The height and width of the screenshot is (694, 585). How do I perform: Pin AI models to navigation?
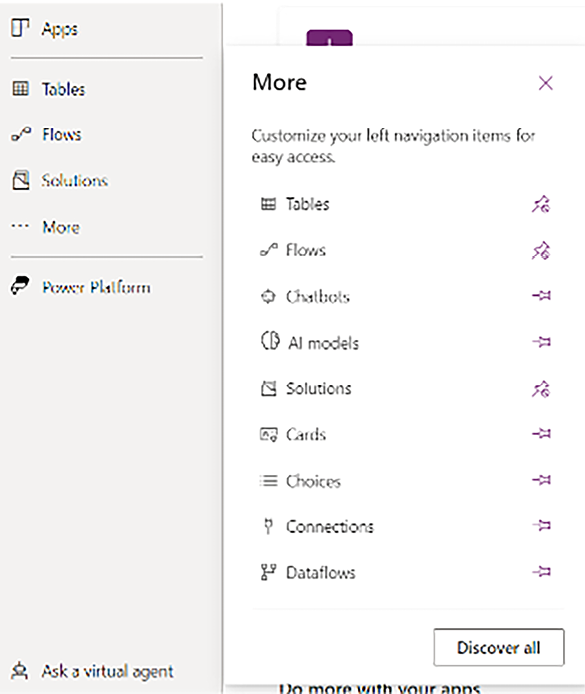[x=541, y=342]
